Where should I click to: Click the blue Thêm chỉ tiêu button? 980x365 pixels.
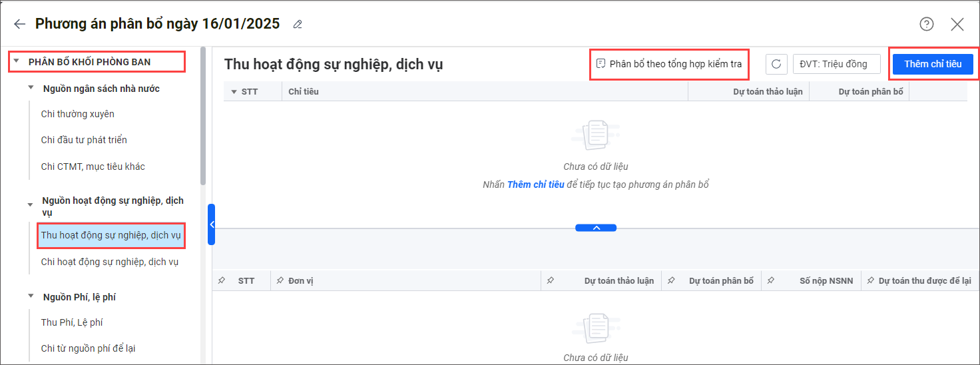[x=932, y=64]
